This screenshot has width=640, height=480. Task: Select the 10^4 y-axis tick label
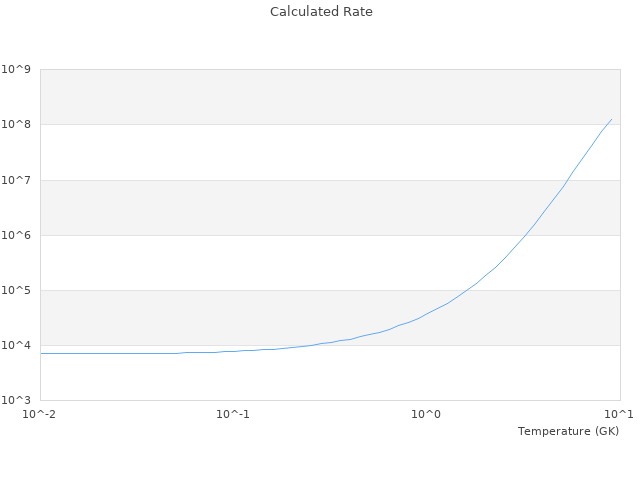point(16,346)
